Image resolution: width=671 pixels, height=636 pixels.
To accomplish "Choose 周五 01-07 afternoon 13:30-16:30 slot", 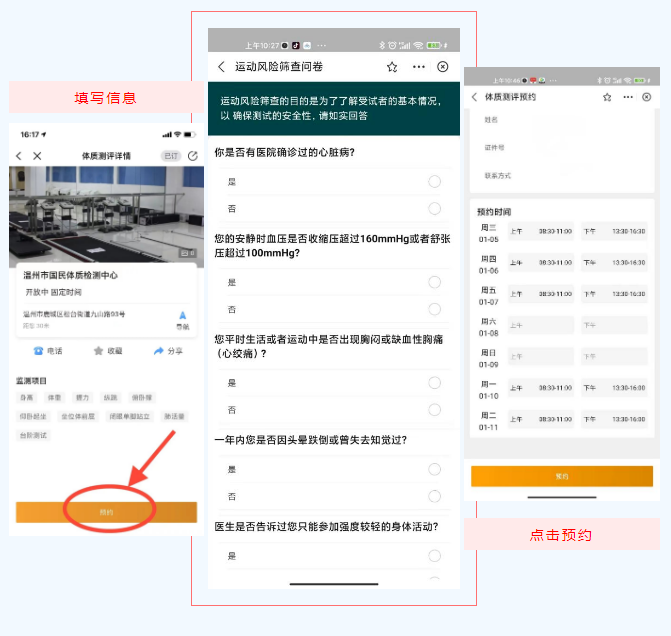I will point(614,295).
